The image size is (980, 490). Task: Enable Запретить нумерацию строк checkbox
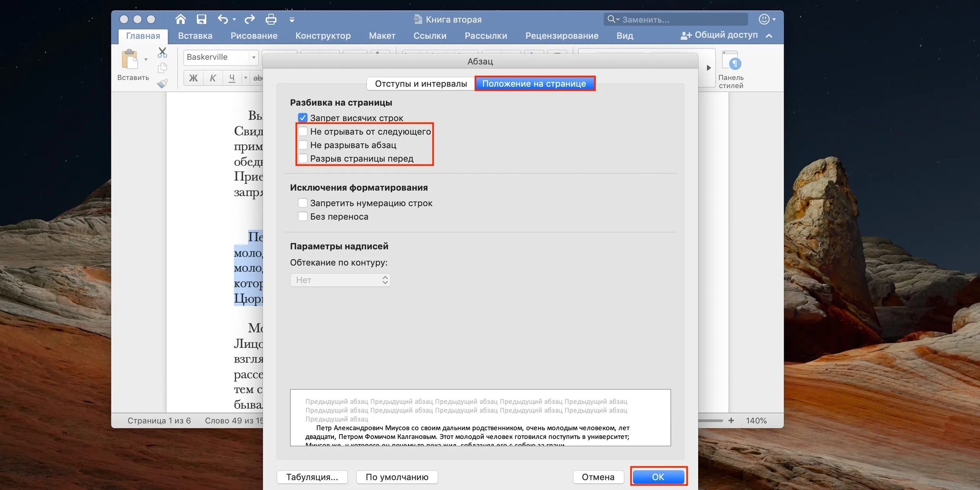303,203
